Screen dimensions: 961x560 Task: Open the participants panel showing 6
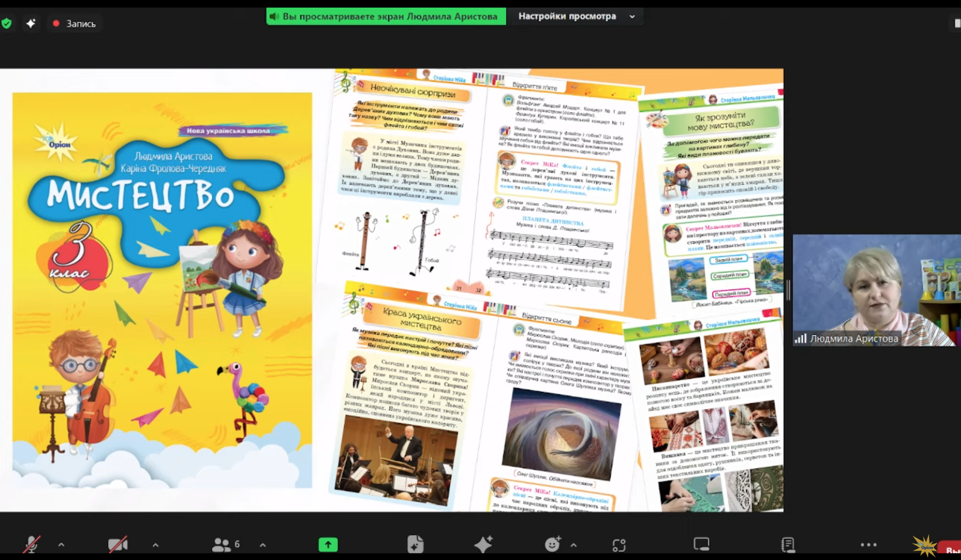(226, 544)
